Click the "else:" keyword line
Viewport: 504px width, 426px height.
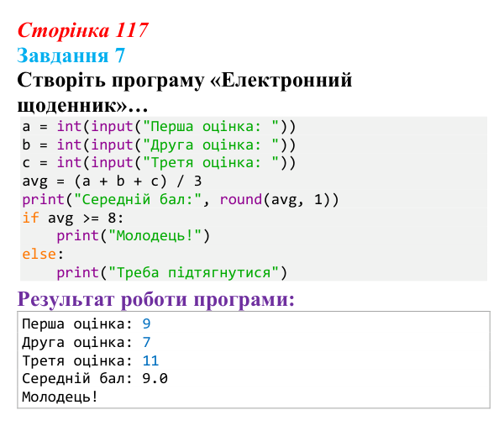click(43, 255)
